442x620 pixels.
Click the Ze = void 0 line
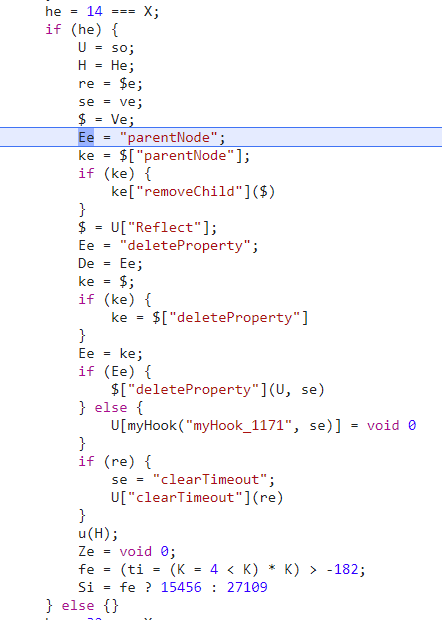click(127, 551)
